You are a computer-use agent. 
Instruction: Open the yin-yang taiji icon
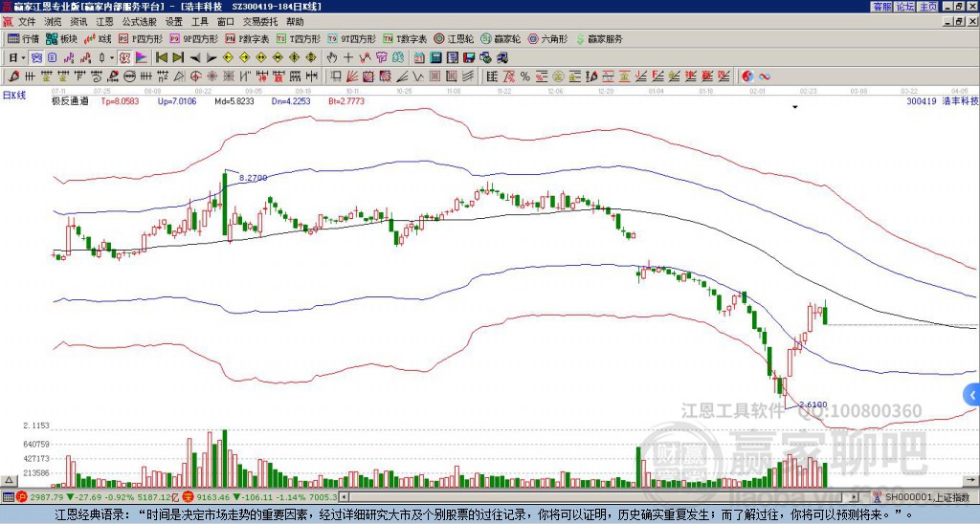[x=747, y=76]
